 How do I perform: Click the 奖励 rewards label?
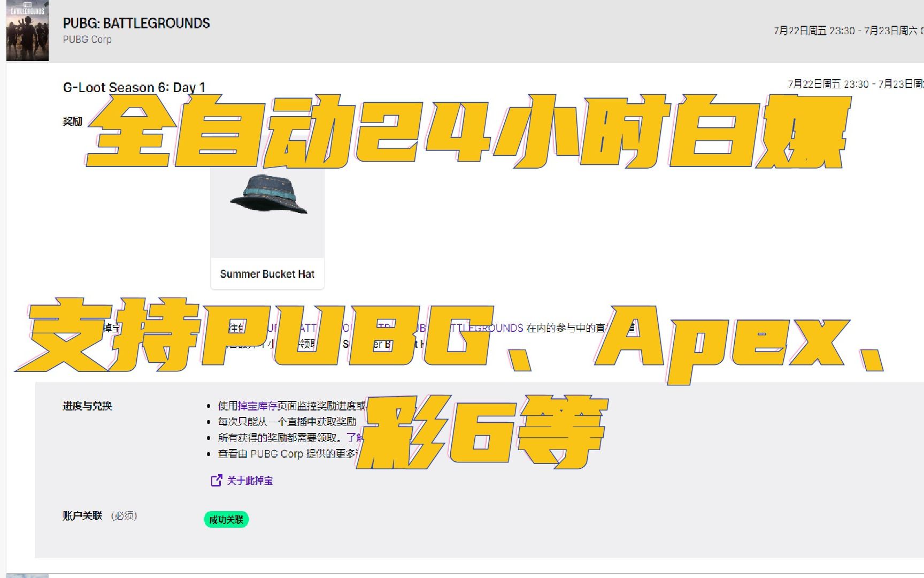click(x=72, y=121)
